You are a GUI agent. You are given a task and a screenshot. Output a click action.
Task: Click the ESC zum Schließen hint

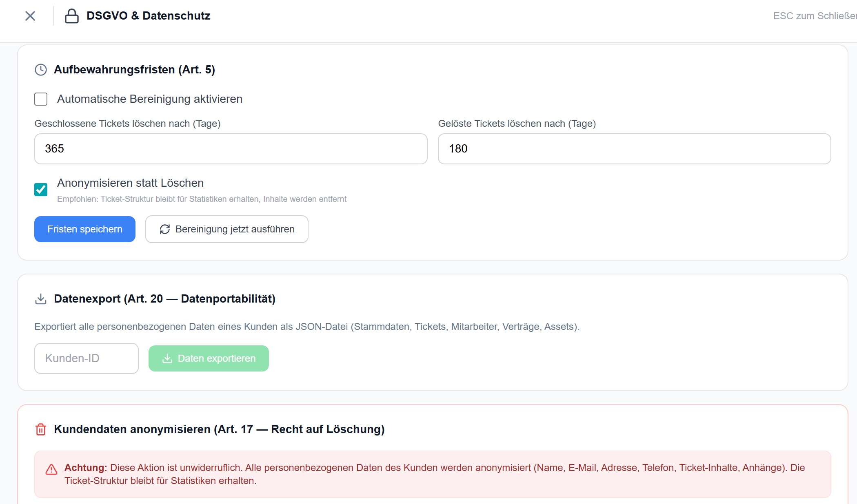[x=814, y=16]
